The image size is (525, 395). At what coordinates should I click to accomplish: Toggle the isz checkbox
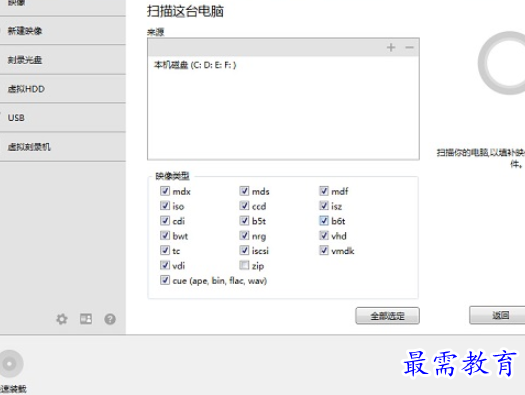[323, 206]
